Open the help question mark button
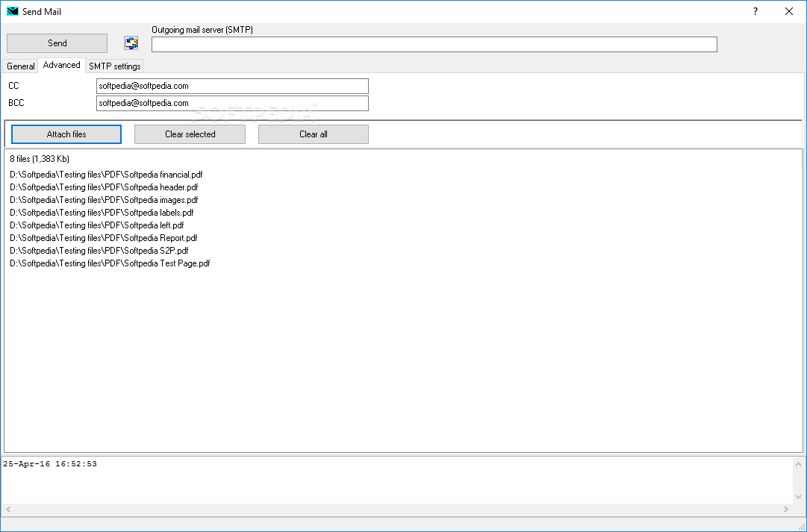Image resolution: width=807 pixels, height=532 pixels. pos(755,11)
